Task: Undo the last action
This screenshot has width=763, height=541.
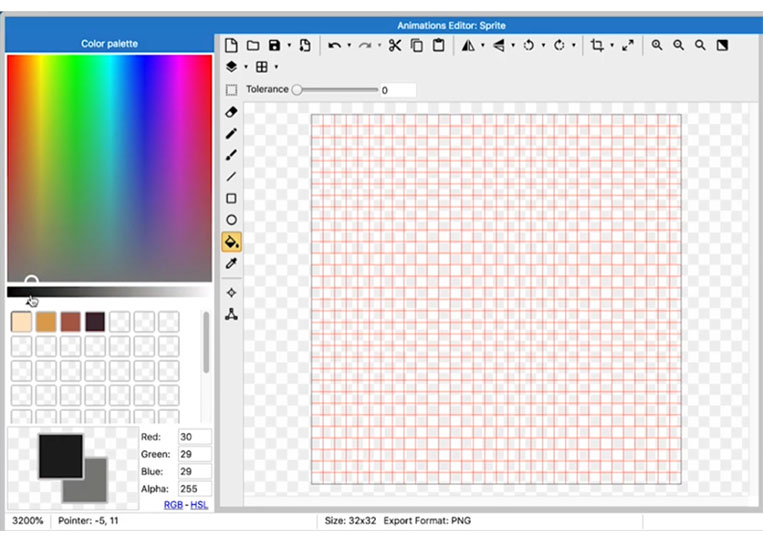Action: (334, 46)
